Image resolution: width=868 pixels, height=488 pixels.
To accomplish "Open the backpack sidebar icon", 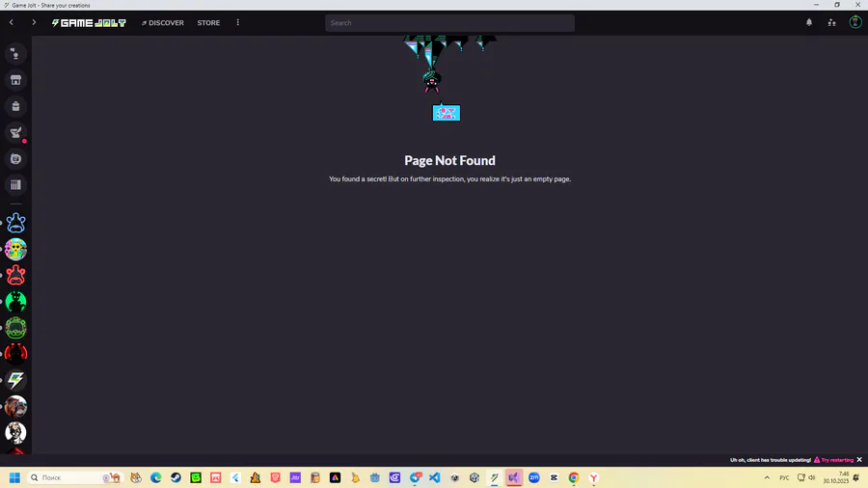I will tap(16, 106).
